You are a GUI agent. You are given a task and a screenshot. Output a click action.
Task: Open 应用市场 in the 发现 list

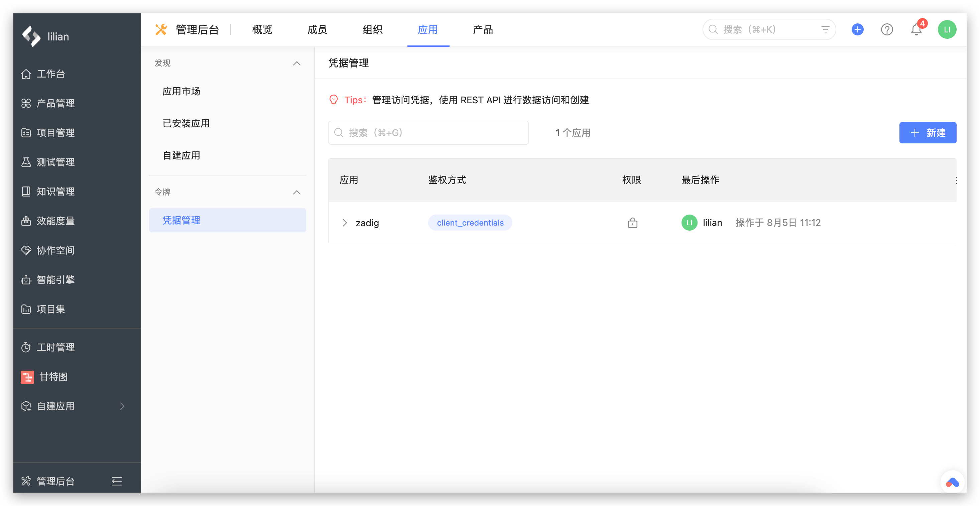pyautogui.click(x=181, y=91)
